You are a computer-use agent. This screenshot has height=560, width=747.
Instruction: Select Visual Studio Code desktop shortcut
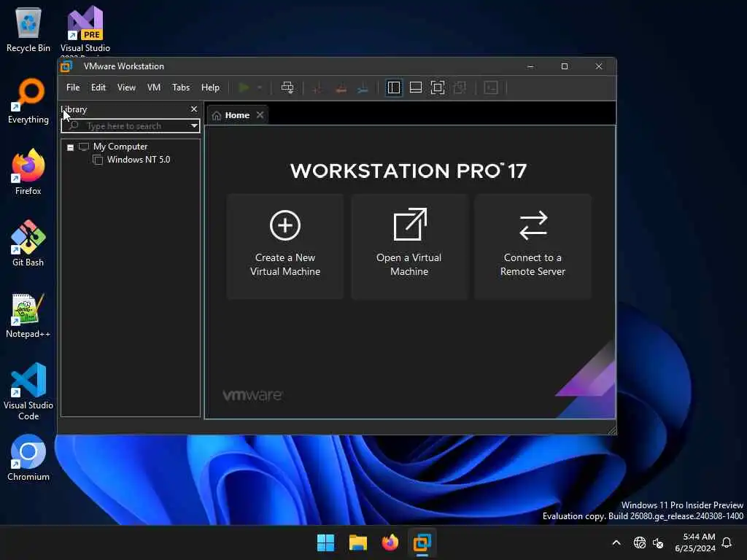[28, 392]
